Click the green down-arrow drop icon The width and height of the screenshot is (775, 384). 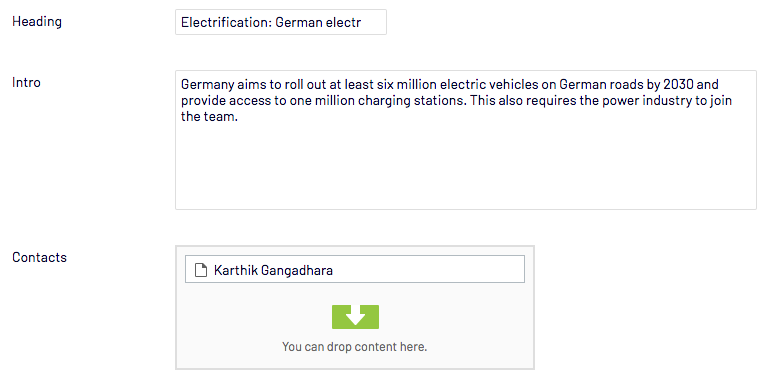[x=355, y=317]
